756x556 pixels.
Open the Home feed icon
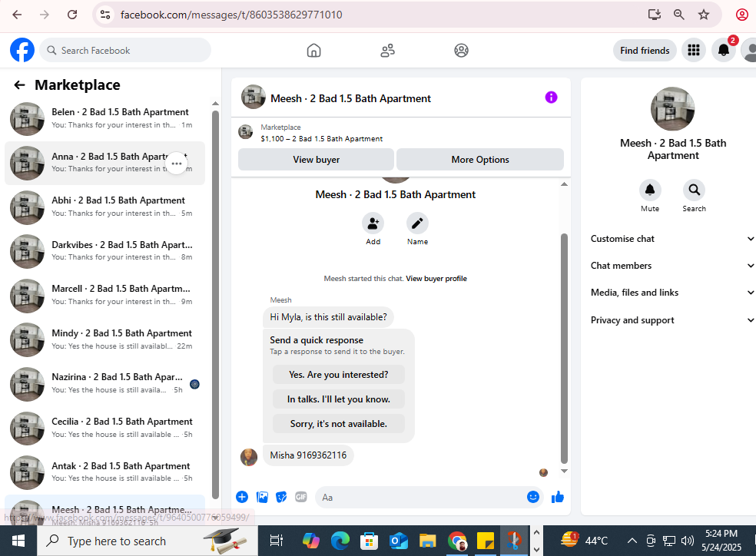(314, 51)
